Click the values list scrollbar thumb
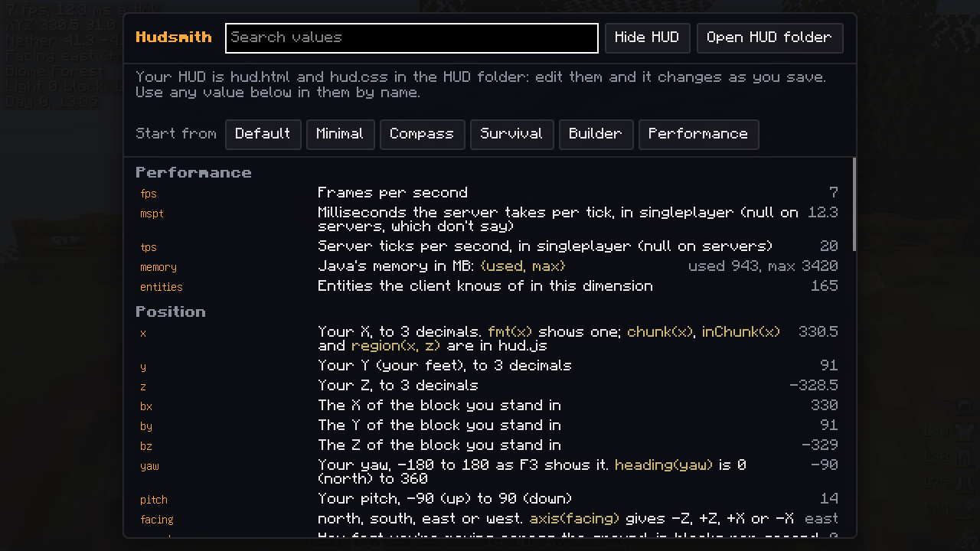 point(854,204)
